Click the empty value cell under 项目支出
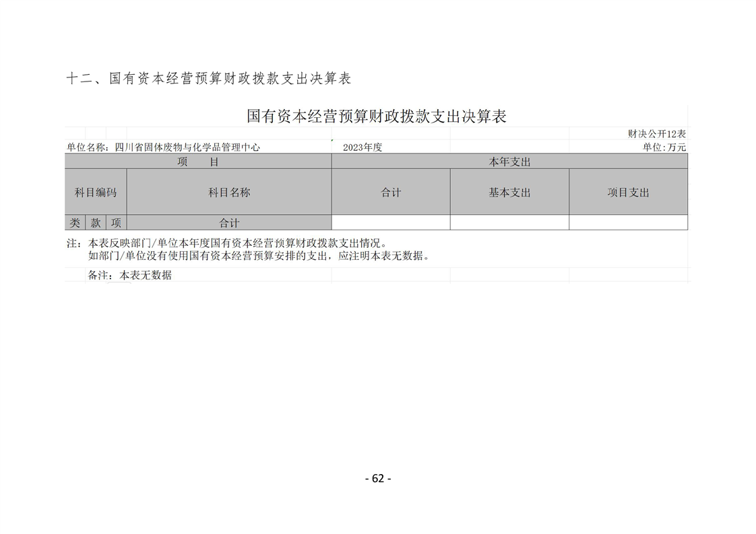The image size is (756, 534). click(628, 223)
